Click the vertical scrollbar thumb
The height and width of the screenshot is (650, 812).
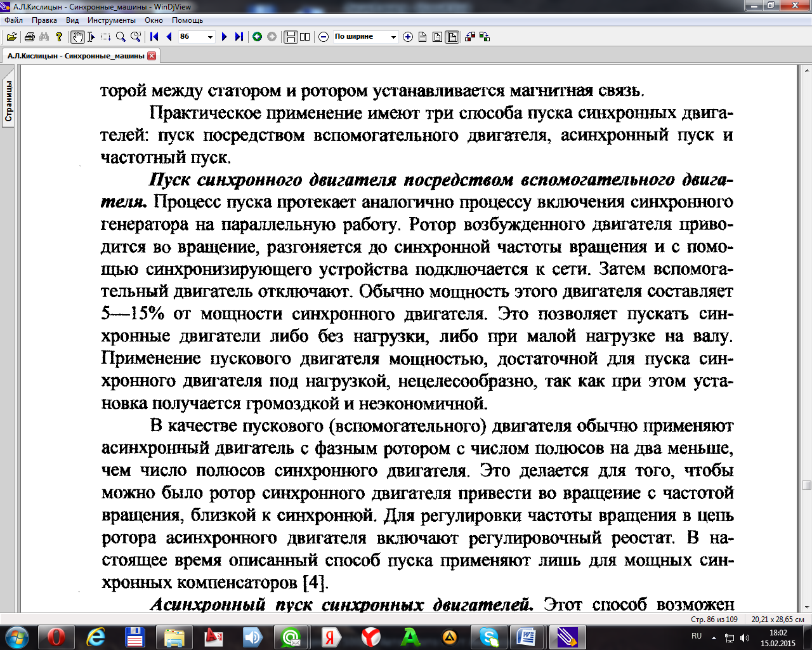806,485
